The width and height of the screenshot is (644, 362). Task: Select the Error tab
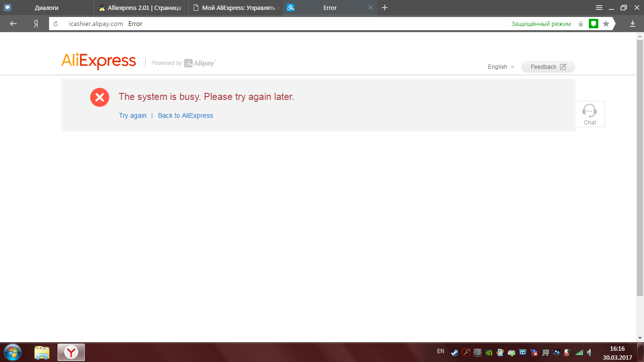coord(330,8)
